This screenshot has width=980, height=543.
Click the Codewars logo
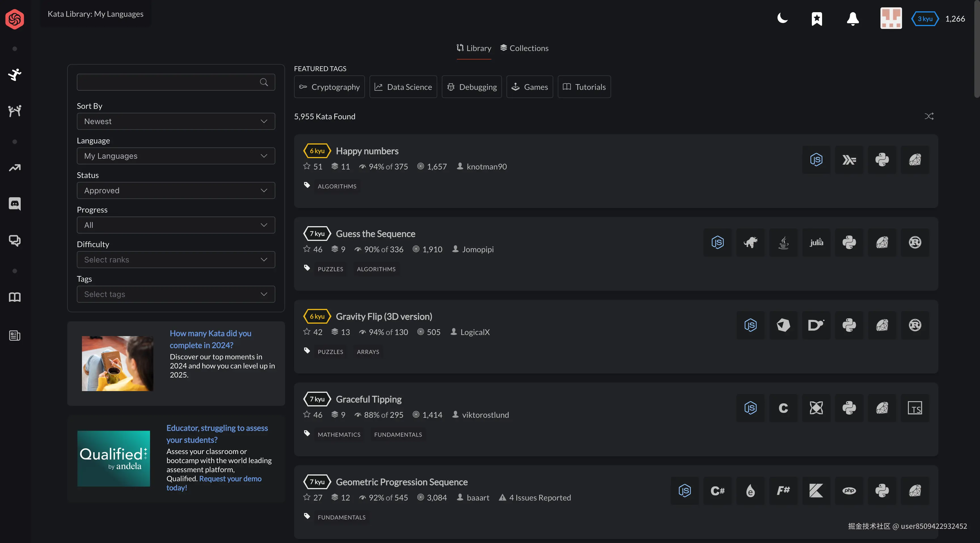15,19
